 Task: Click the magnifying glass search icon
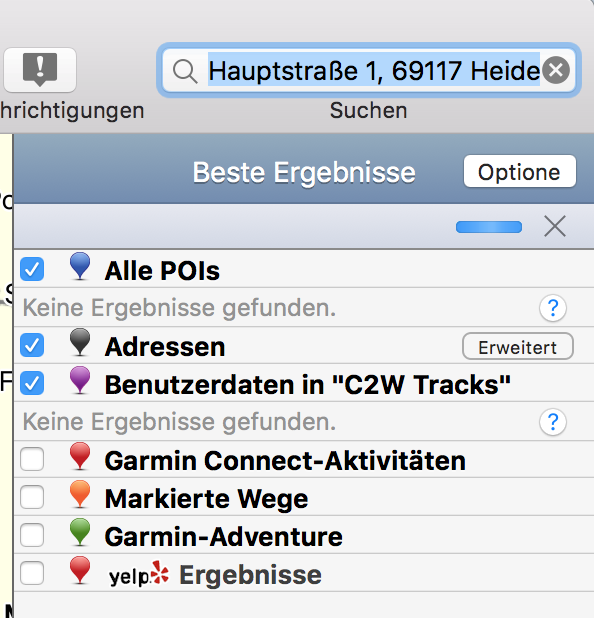(x=184, y=71)
